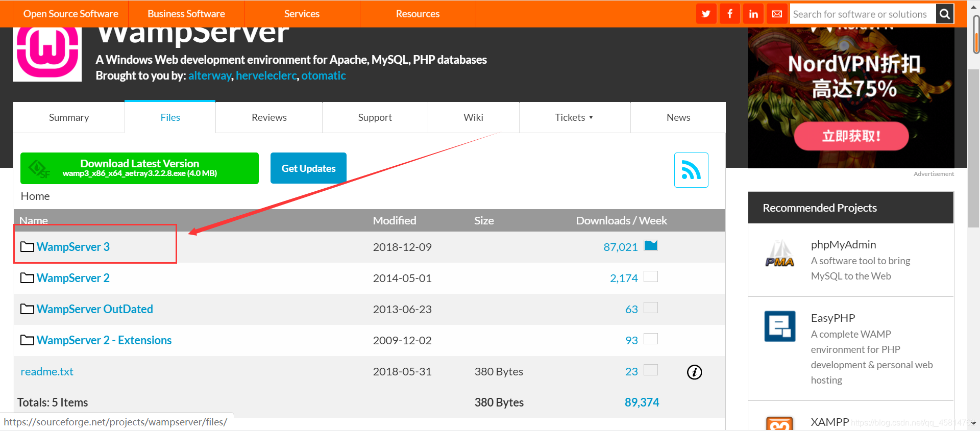980x432 pixels.
Task: Click the email envelope icon
Action: pos(777,14)
